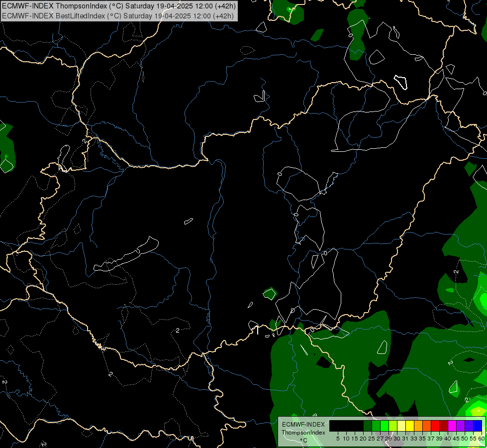Select the bright green 27–29 legend swatch
This screenshot has width=487, height=448.
pyautogui.click(x=384, y=426)
